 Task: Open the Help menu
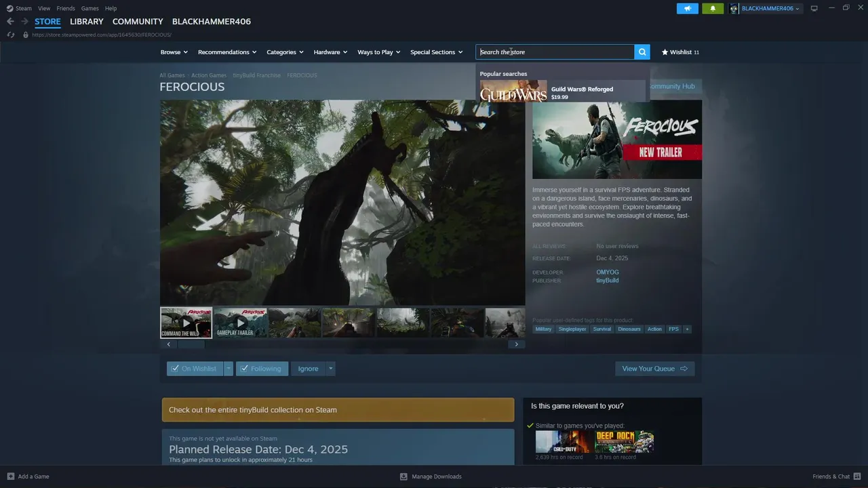[x=111, y=8]
